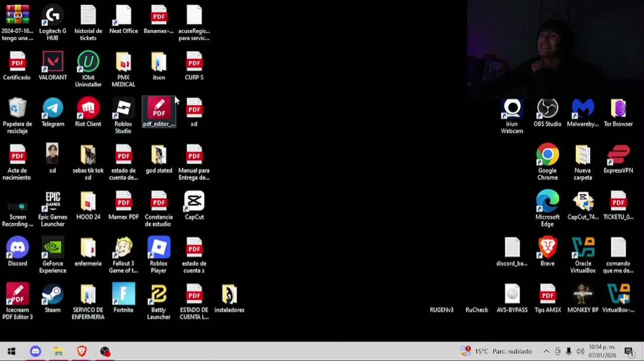Click the Windows Start button
644x361 pixels.
pyautogui.click(x=11, y=351)
